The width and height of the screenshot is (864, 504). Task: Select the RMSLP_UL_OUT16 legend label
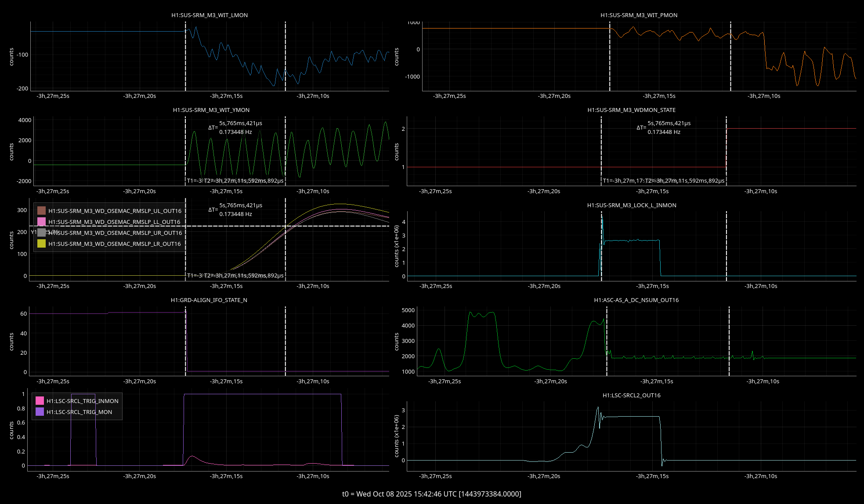pos(115,211)
